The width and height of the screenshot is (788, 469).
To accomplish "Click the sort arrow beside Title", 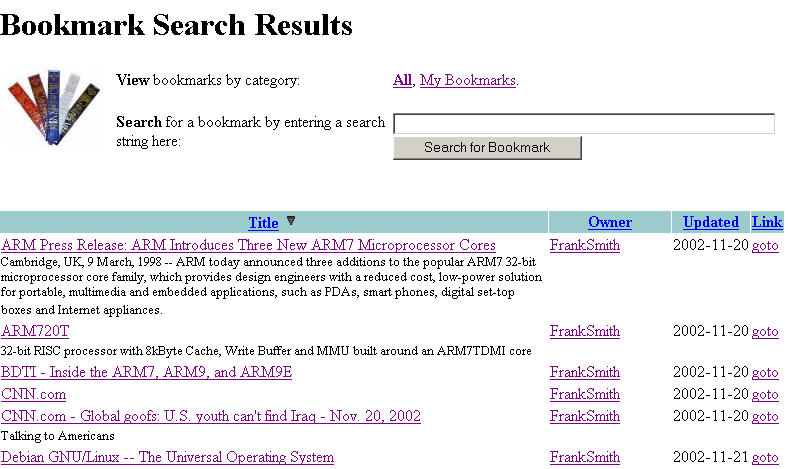I will click(x=291, y=221).
